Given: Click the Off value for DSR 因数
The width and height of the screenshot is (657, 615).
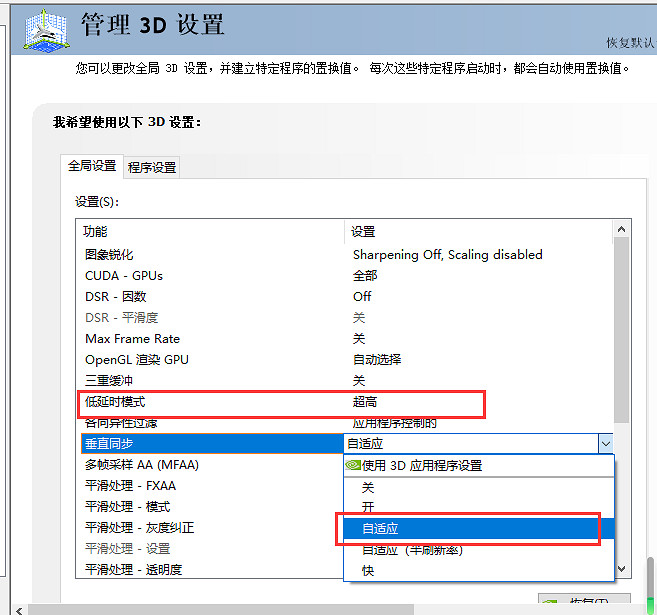Looking at the screenshot, I should [x=362, y=297].
